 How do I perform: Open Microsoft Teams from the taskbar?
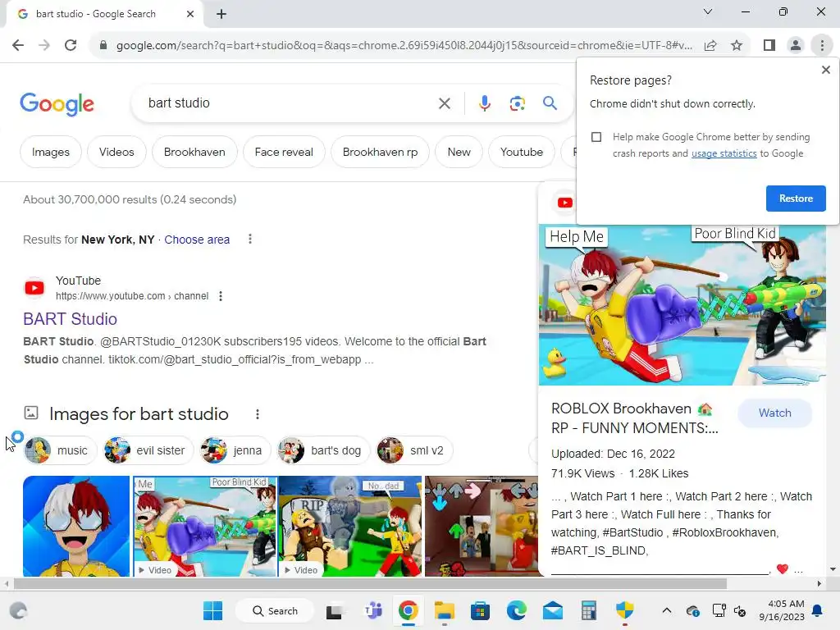(373, 610)
